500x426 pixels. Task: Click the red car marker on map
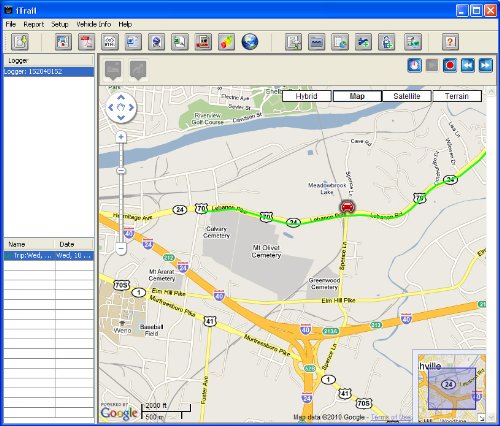tap(347, 207)
